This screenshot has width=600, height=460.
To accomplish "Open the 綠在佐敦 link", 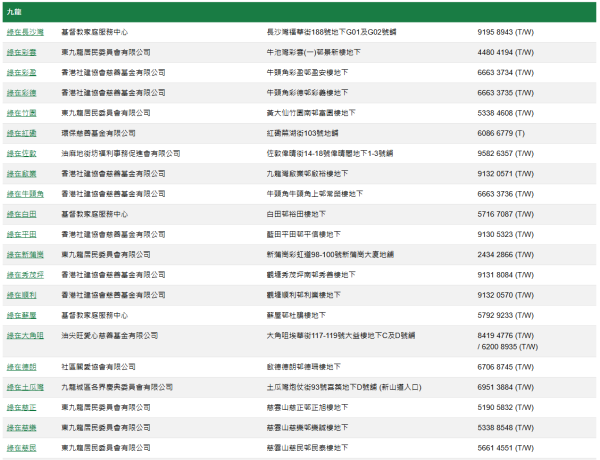I will (x=21, y=154).
